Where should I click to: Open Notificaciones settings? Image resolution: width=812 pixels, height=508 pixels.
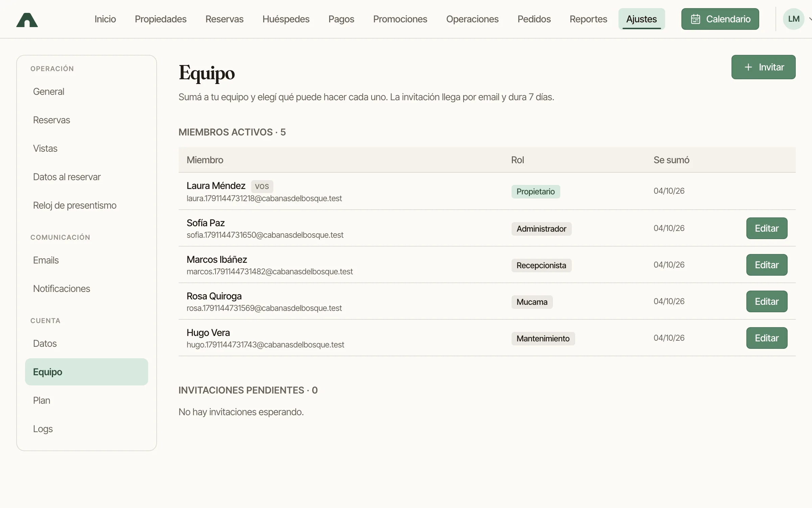tap(87, 289)
